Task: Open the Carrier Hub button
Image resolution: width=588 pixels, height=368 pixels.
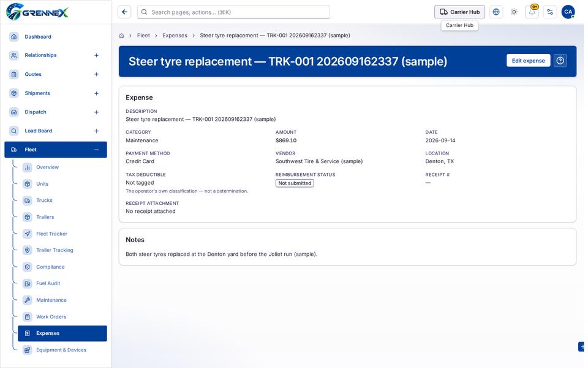Action: point(459,12)
